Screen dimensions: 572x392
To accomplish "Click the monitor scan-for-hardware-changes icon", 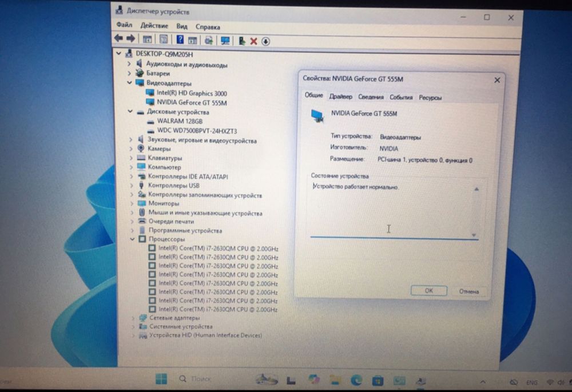I will (225, 41).
